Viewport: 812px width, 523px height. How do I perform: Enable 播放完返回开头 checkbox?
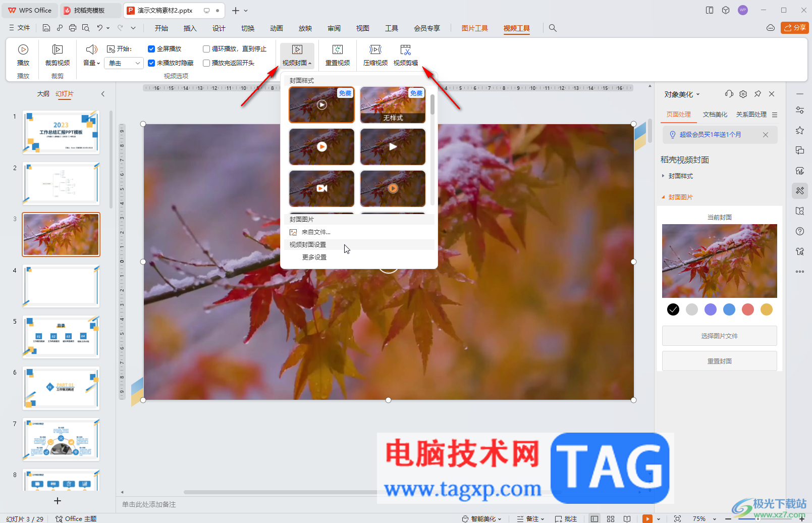click(206, 63)
